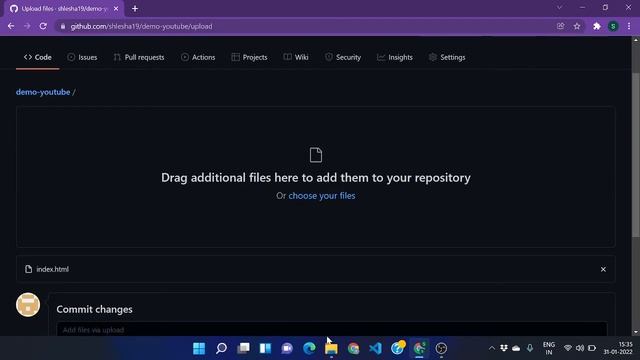The height and width of the screenshot is (360, 640).
Task: Open the Widgets taskbar icon
Action: click(265, 348)
